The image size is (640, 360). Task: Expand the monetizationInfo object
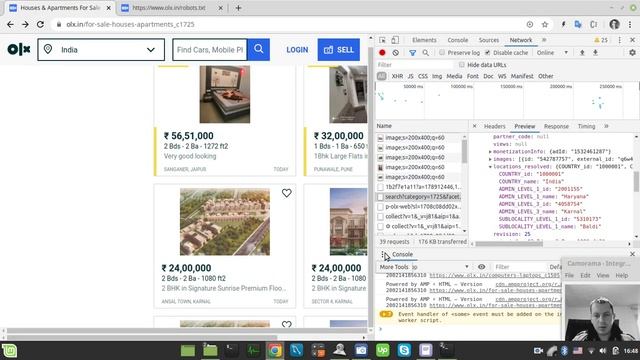(x=490, y=151)
